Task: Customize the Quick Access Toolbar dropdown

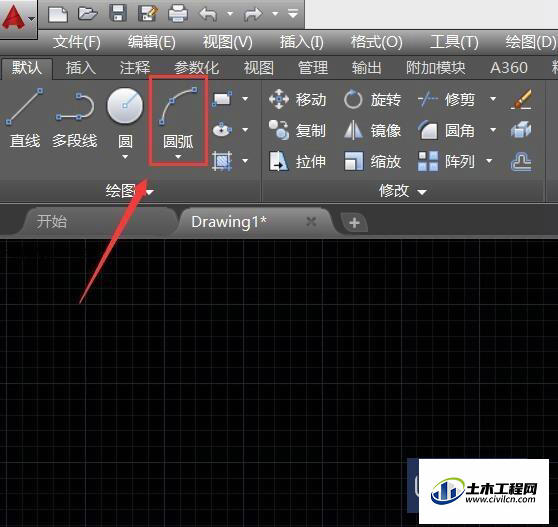Action: (293, 14)
